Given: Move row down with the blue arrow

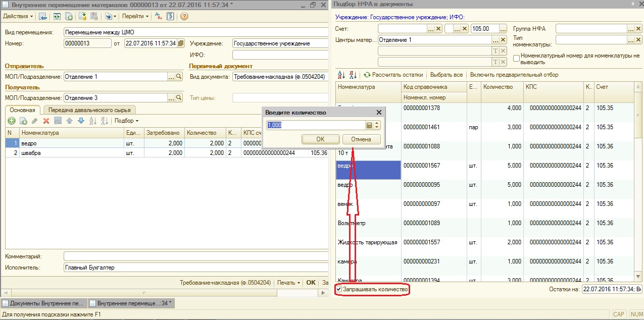Looking at the screenshot, I should point(80,121).
